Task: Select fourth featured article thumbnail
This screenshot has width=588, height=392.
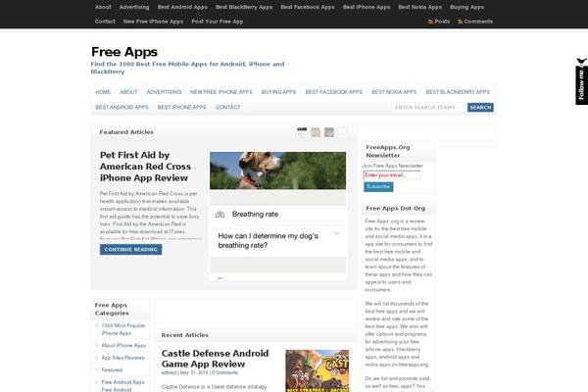Action: 342,132
